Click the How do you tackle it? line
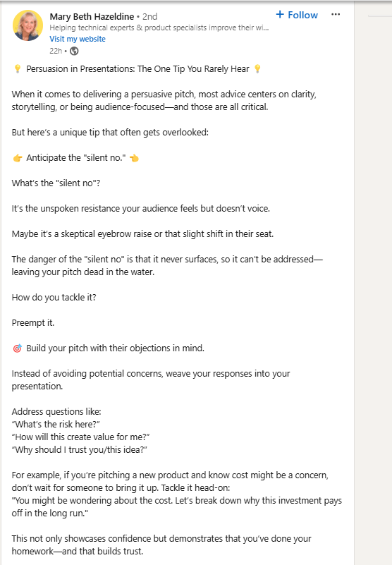The width and height of the screenshot is (392, 565). click(54, 298)
